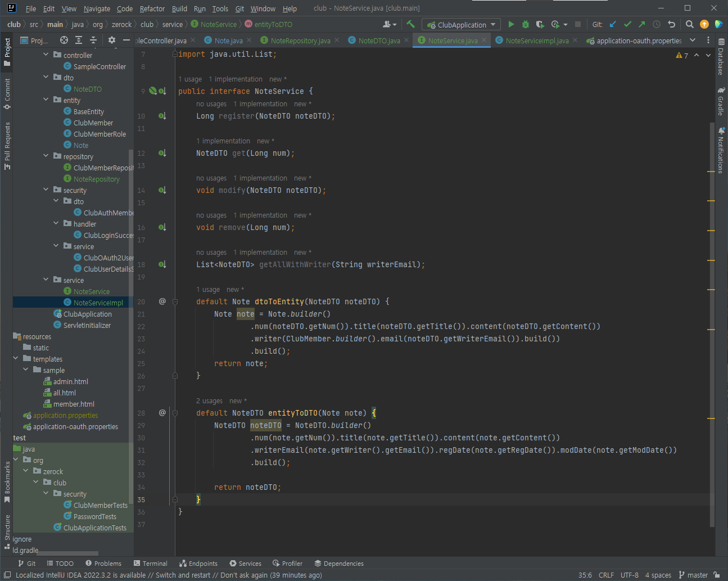Fold the entityToDTO method body
The image size is (728, 581).
click(175, 413)
